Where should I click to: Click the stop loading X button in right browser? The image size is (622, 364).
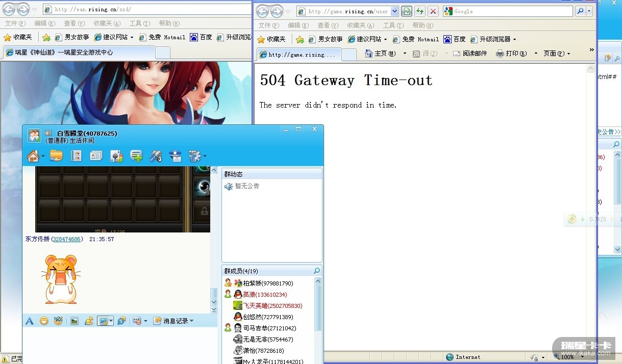(433, 11)
